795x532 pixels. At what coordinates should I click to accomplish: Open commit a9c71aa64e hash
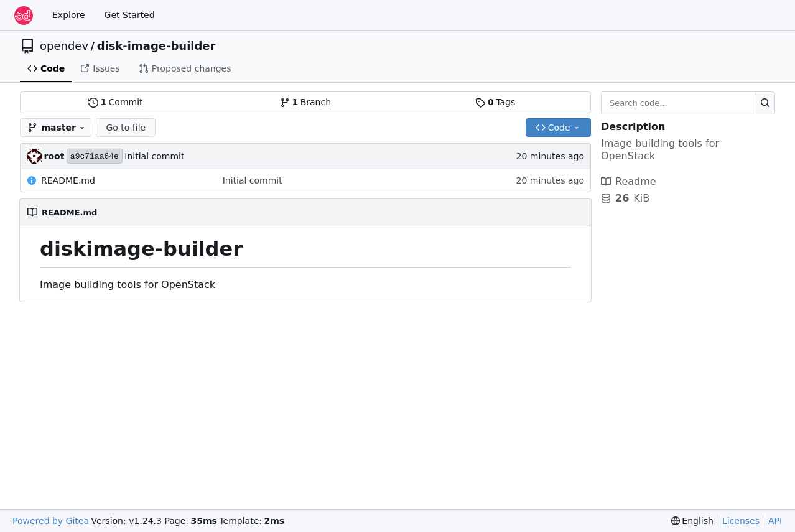coord(95,156)
